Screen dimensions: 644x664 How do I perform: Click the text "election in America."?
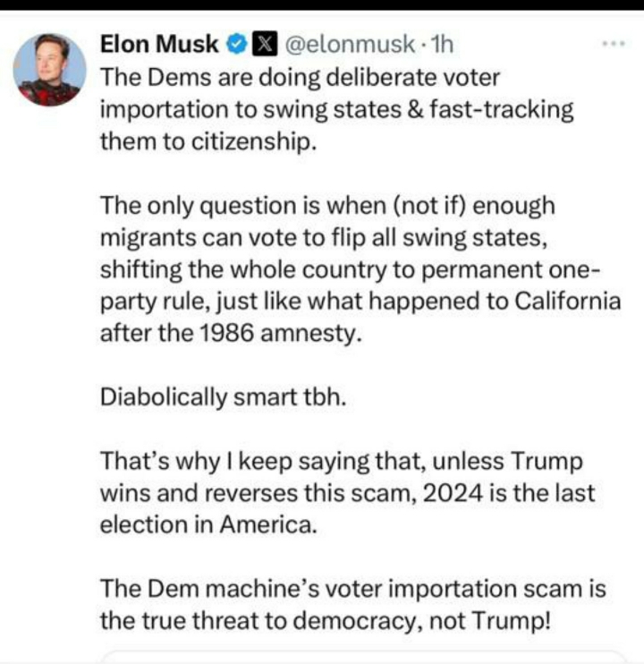click(x=208, y=525)
